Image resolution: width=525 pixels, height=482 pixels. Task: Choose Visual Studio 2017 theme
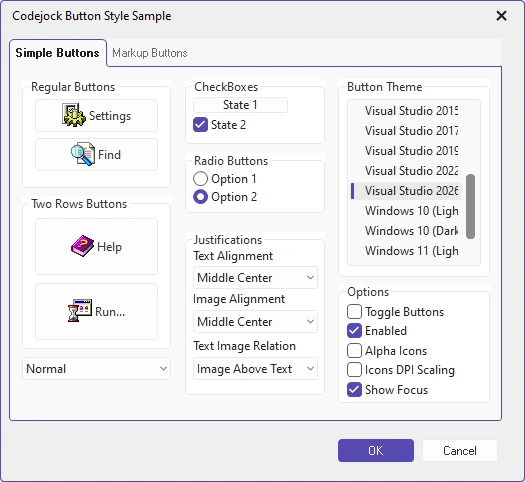(x=406, y=131)
